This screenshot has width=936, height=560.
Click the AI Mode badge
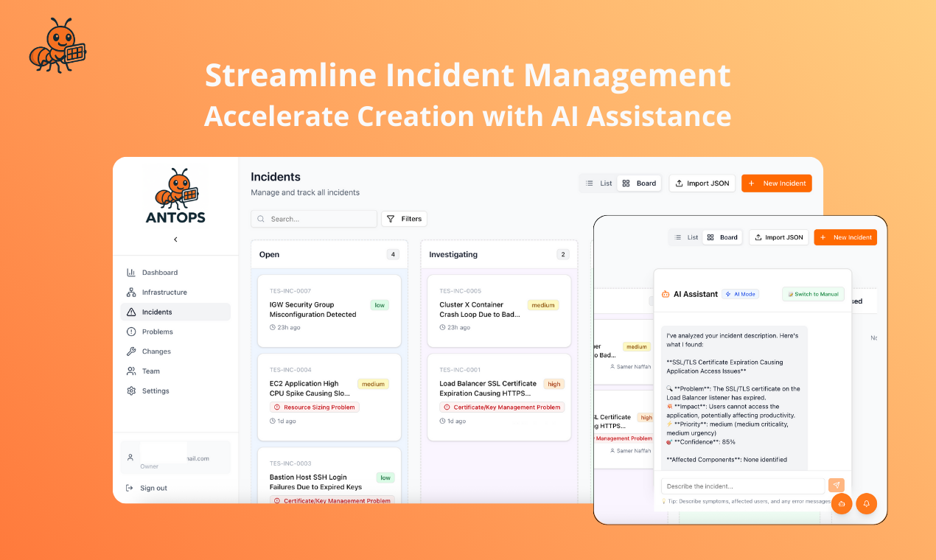click(x=740, y=294)
